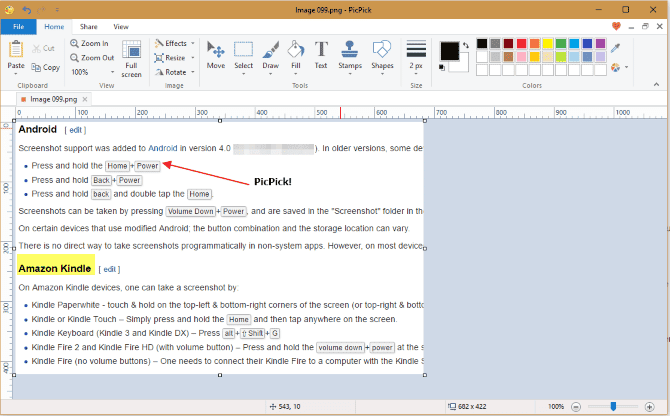This screenshot has width=670, height=416.
Task: Choose the green color swatch
Action: click(561, 44)
